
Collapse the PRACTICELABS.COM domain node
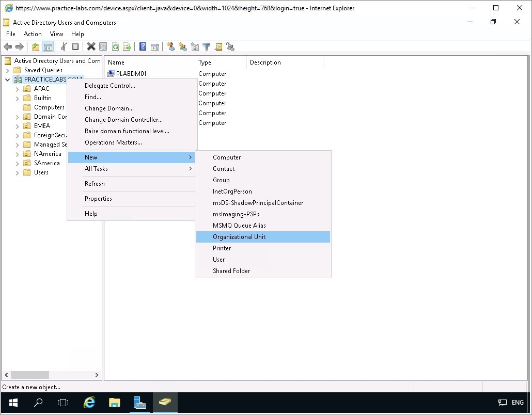click(x=7, y=79)
